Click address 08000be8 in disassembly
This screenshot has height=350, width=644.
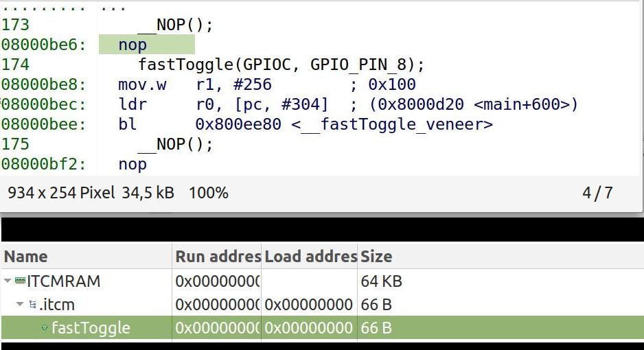coord(43,84)
